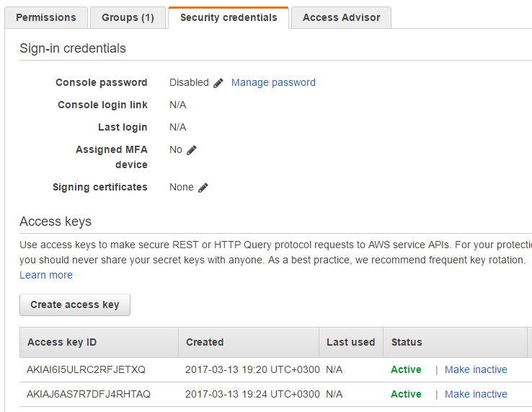Make key AKIAJ6AS7R7DFJ4RHTAQ inactive
Viewport: 532px width, 412px height.
point(476,394)
